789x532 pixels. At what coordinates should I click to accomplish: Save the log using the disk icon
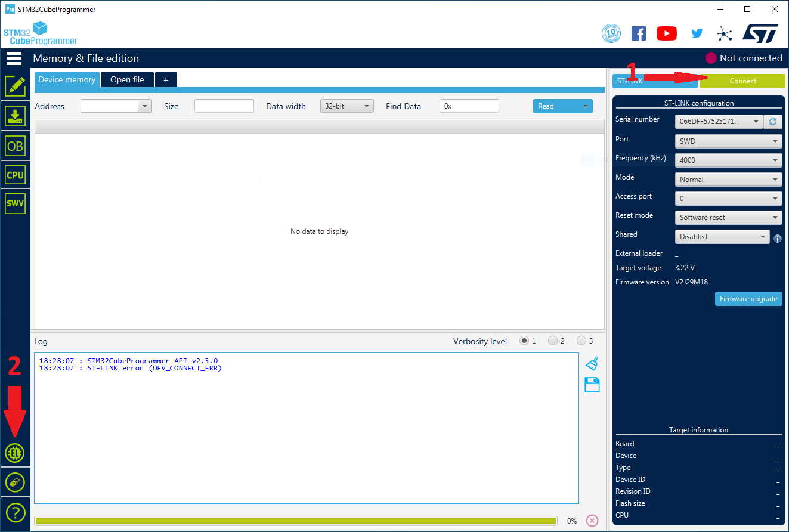(592, 385)
